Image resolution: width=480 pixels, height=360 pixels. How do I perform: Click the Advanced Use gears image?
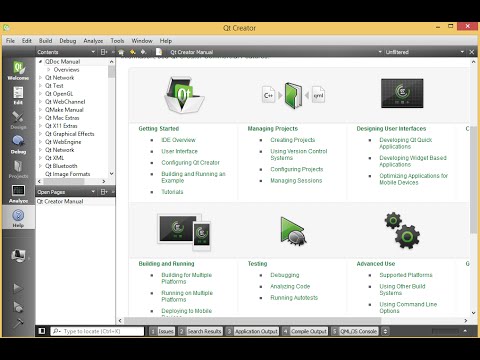(x=402, y=231)
